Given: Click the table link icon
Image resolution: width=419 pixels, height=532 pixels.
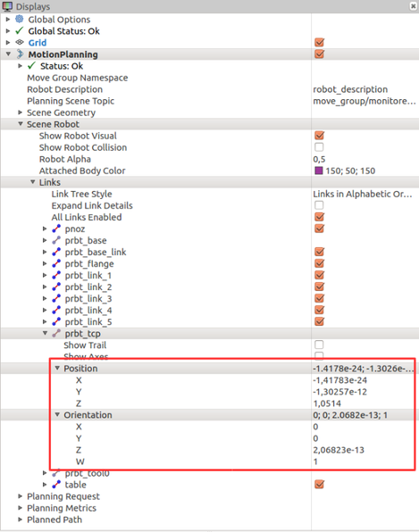Looking at the screenshot, I should pyautogui.click(x=56, y=485).
